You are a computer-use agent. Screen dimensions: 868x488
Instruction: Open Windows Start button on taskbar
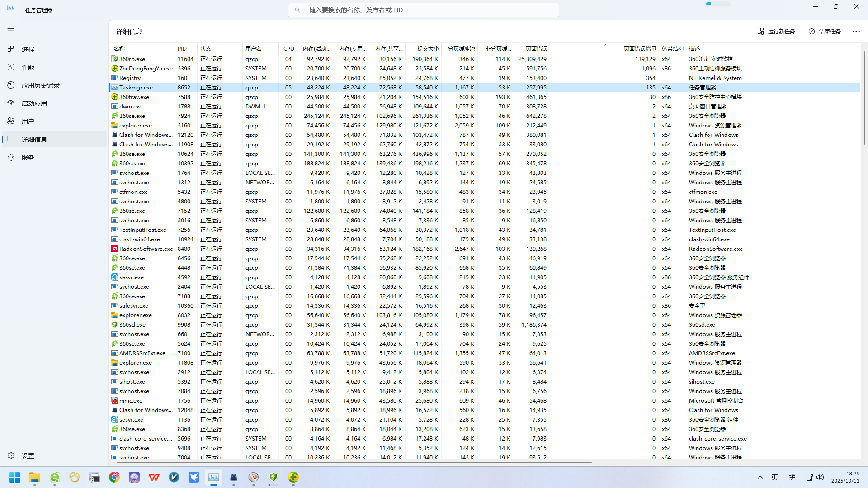point(14,477)
